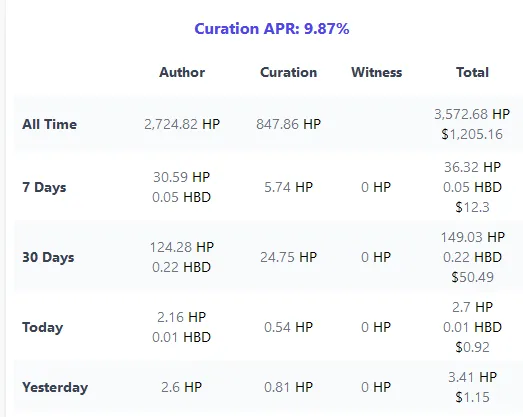Select the 5.74 HP curation value
Screen dimensions: 523x417
point(289,187)
